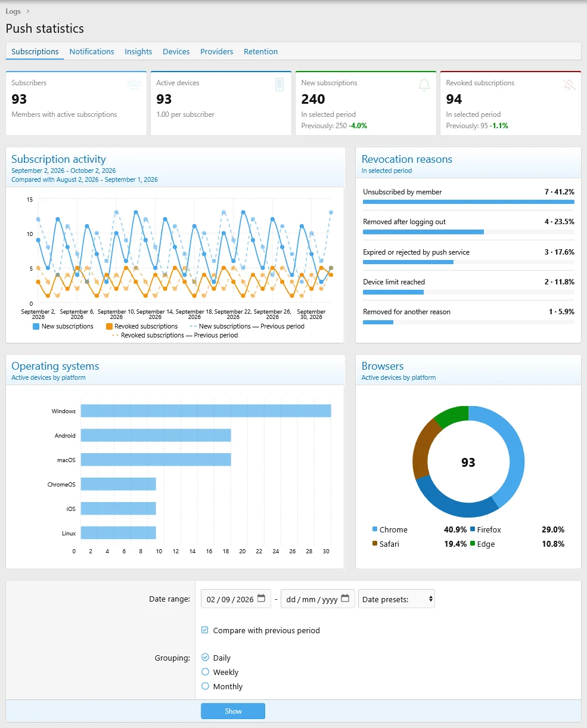Viewport: 587px width, 728px height.
Task: Toggle New subscriptions — Previous period legend
Action: [x=247, y=326]
